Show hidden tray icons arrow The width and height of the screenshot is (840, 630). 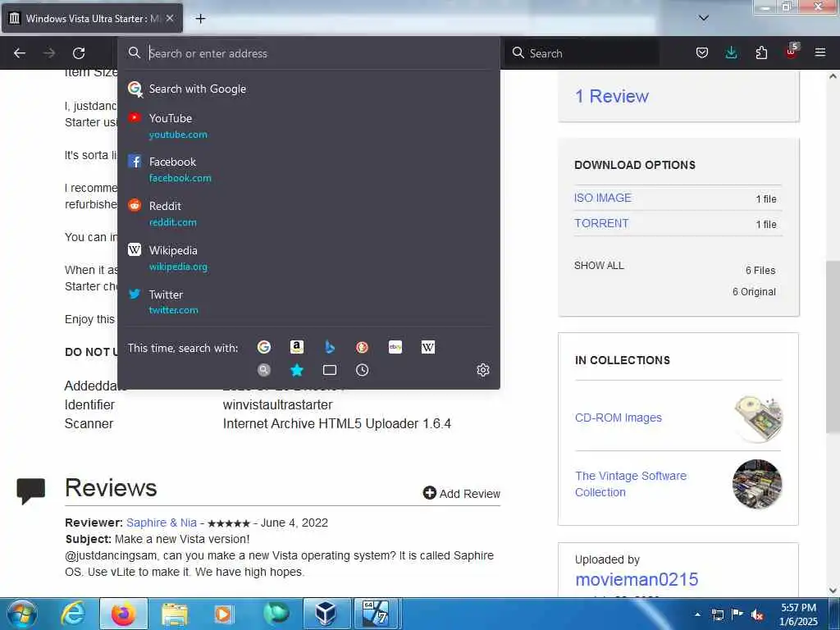(697, 614)
